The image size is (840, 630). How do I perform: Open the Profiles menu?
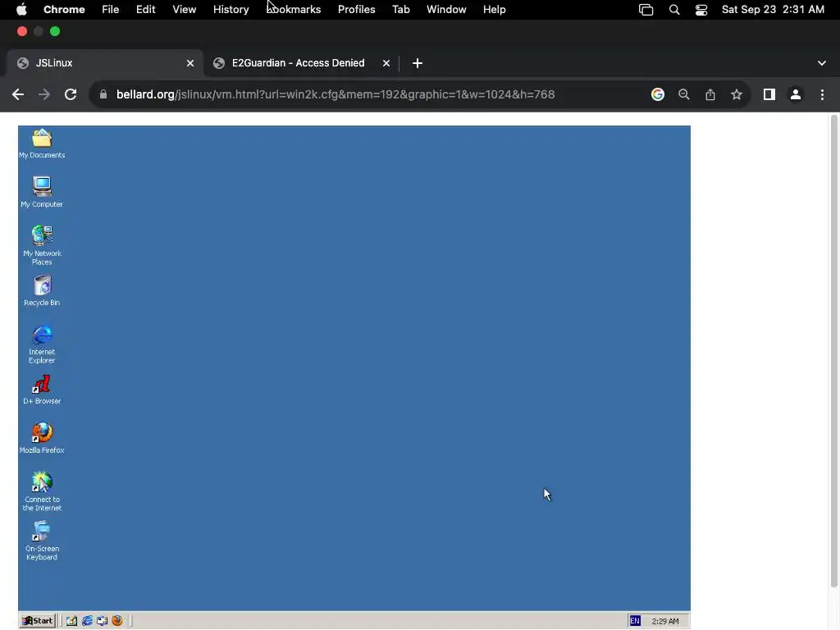(356, 10)
